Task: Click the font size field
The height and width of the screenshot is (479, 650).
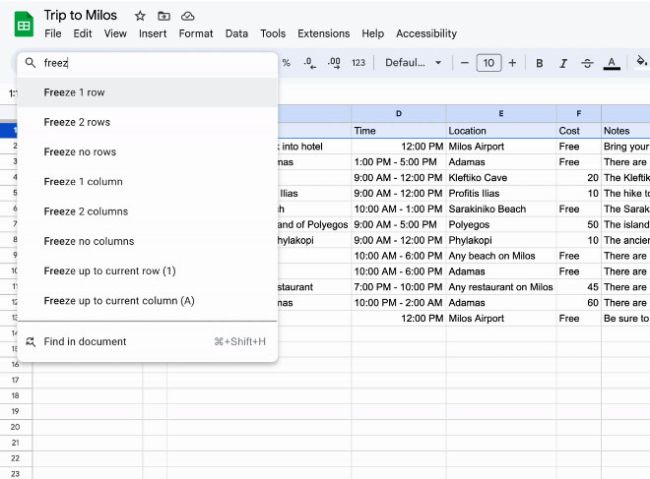Action: click(x=489, y=63)
